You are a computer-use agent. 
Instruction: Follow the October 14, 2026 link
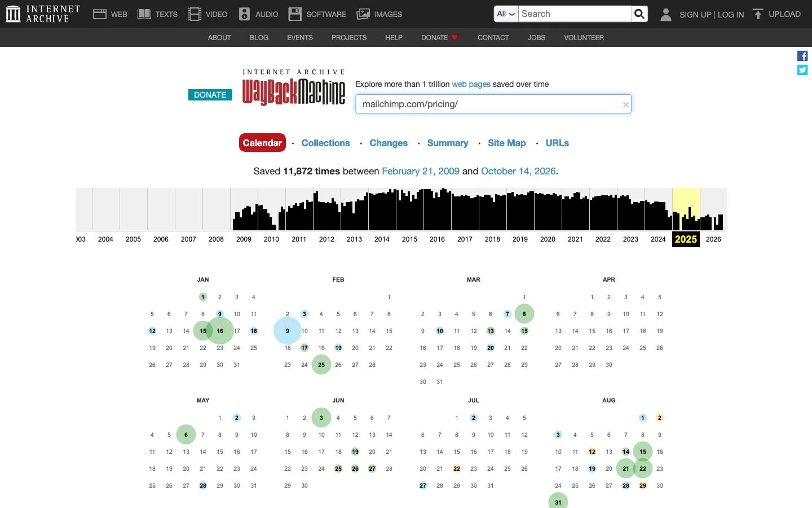coord(518,171)
